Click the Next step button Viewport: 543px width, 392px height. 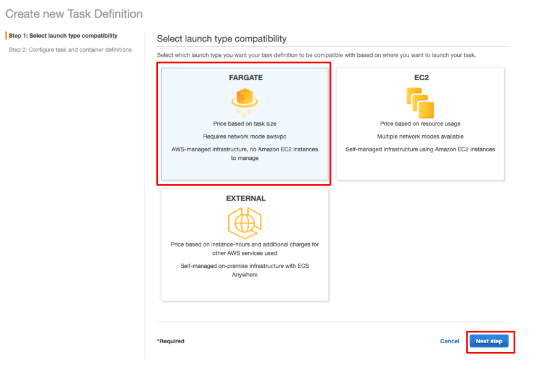tap(489, 341)
